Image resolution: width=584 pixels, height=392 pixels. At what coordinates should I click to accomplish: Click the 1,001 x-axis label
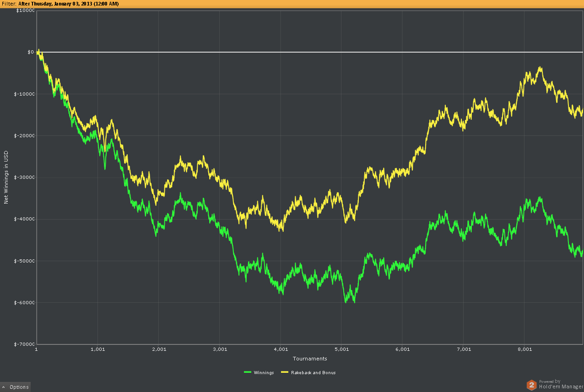pos(98,349)
